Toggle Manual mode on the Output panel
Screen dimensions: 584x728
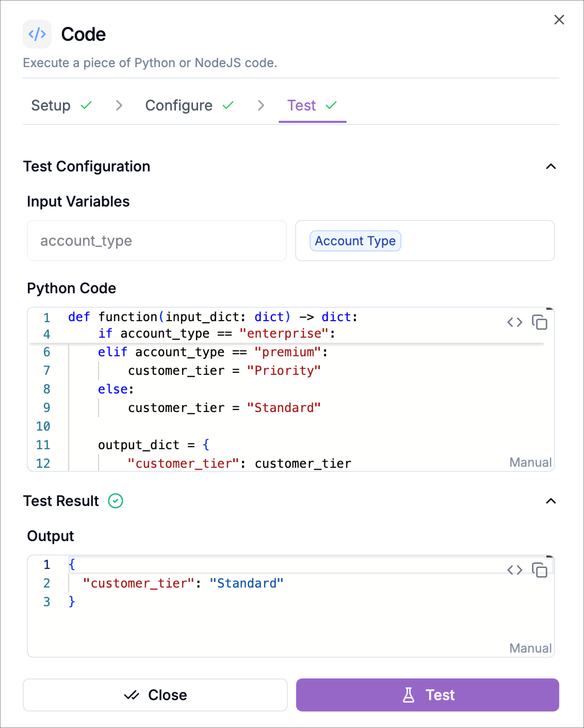click(x=530, y=648)
